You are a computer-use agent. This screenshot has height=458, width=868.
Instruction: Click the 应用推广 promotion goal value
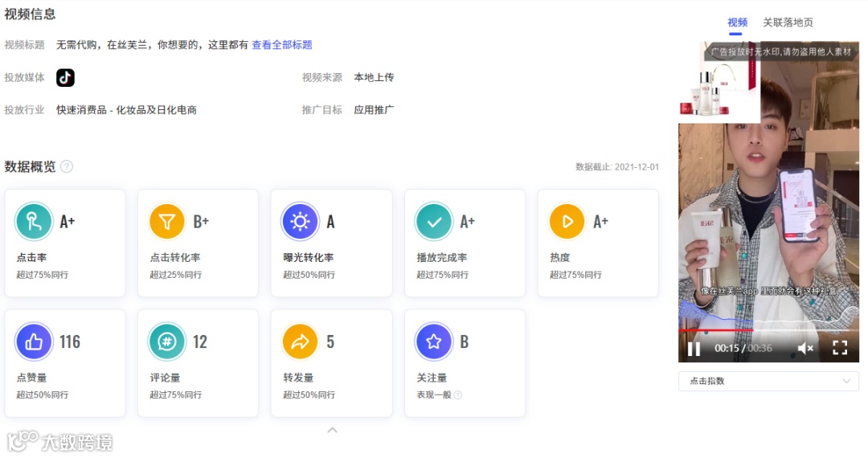pyautogui.click(x=375, y=109)
